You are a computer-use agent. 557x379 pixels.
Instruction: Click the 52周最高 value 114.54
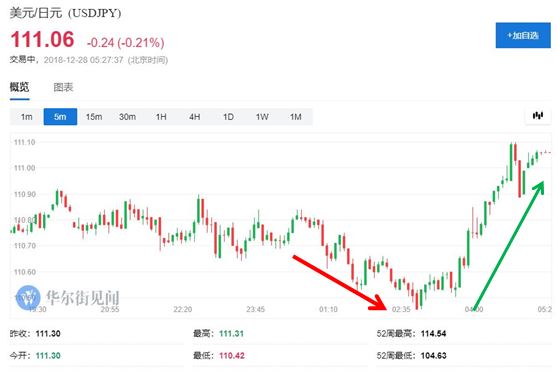pyautogui.click(x=433, y=334)
